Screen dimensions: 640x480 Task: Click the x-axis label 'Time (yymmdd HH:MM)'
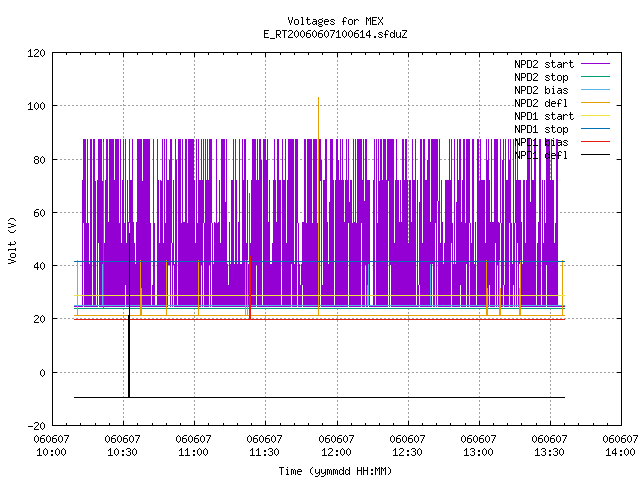335,471
